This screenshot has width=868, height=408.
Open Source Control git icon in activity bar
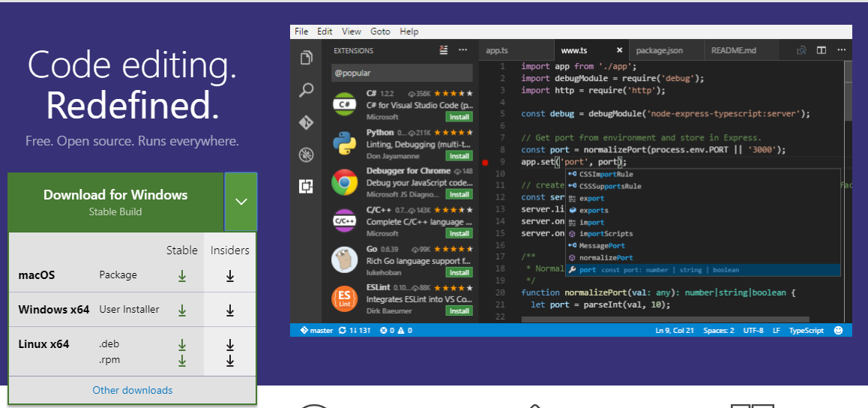click(x=306, y=122)
